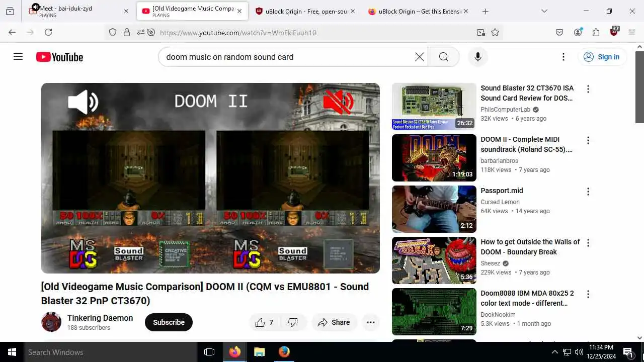Open the Sound Blaster 32 CT3670 ISA video title
This screenshot has width=644, height=362.
[527, 93]
